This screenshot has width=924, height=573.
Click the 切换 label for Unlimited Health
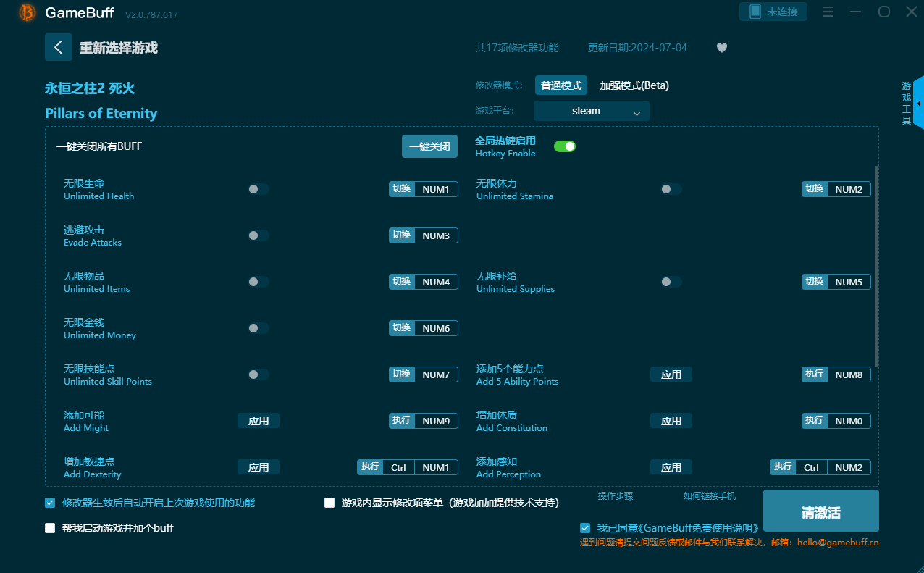402,189
